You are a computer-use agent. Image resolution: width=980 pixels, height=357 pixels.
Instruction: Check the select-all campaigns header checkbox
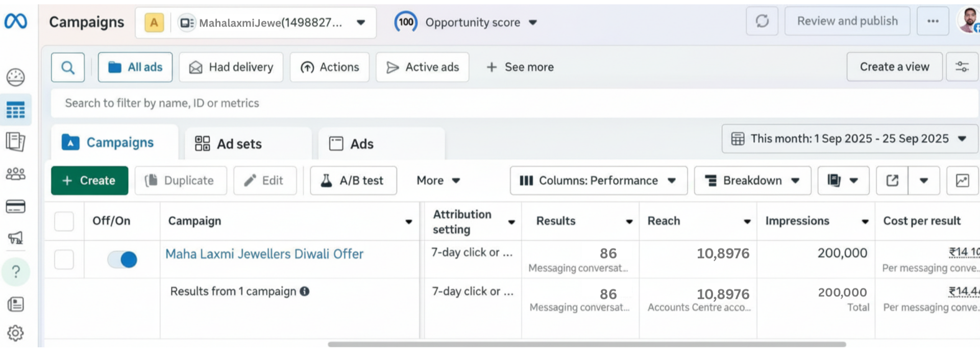[x=64, y=221]
